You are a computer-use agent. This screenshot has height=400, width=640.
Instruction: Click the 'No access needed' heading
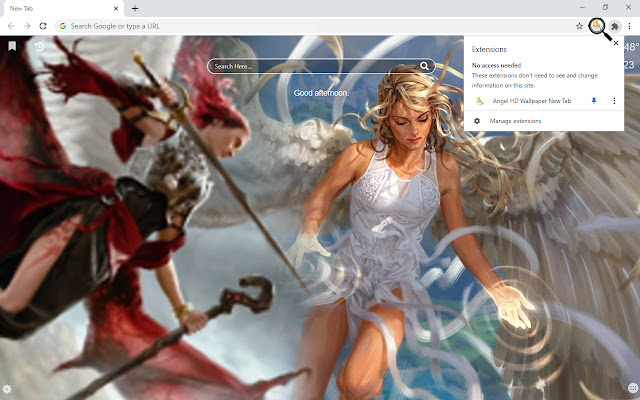(496, 65)
